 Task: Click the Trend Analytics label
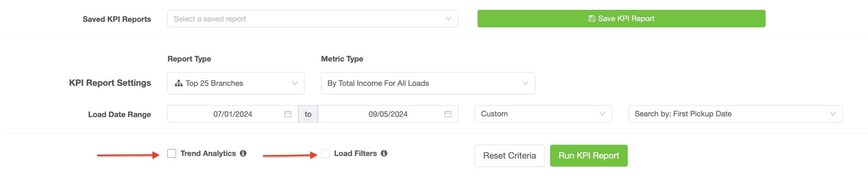(208, 153)
